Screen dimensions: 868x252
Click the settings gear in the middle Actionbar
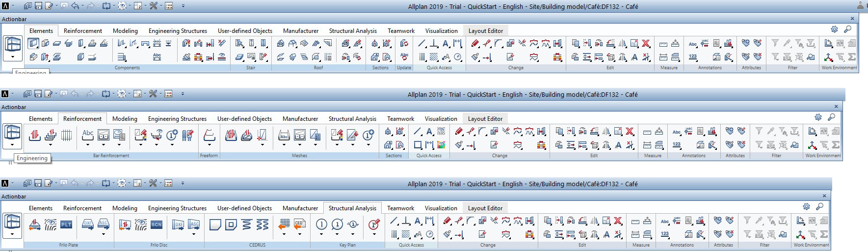(x=818, y=117)
